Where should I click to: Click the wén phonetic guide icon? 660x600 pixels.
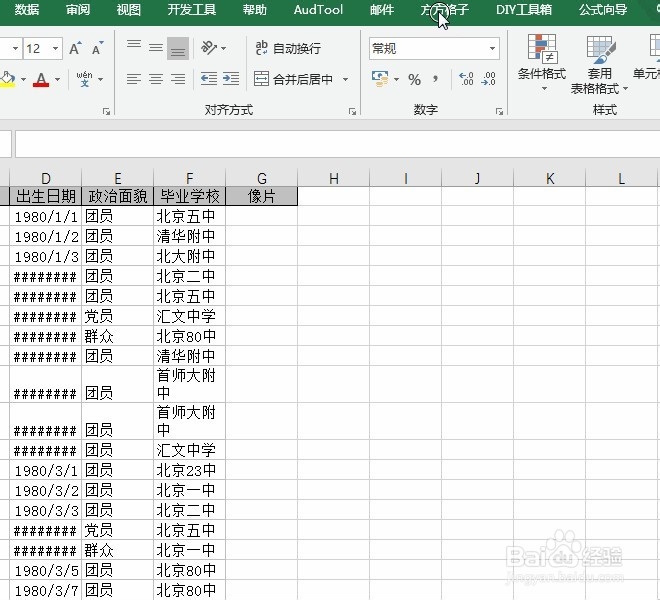click(85, 79)
